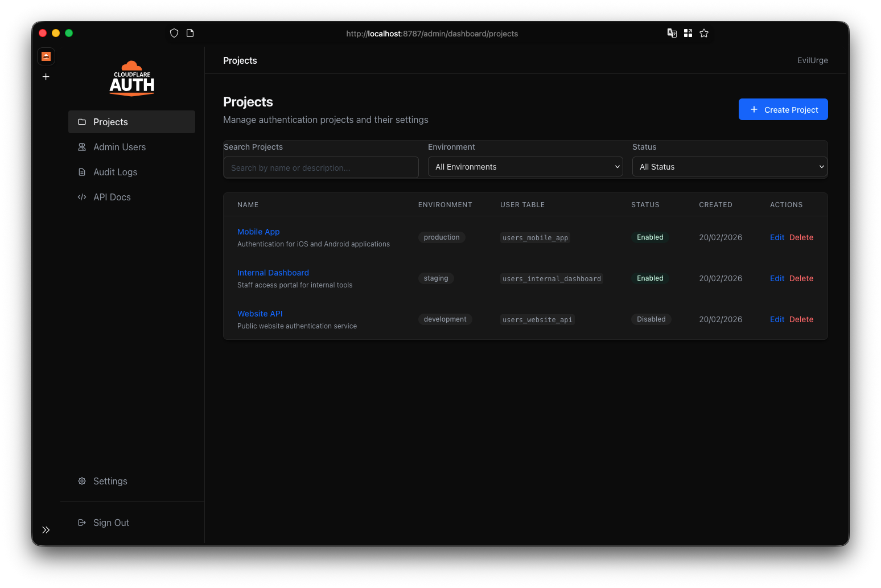Image resolution: width=881 pixels, height=588 pixels.
Task: Click the users icon beside Admin Users
Action: (x=82, y=147)
